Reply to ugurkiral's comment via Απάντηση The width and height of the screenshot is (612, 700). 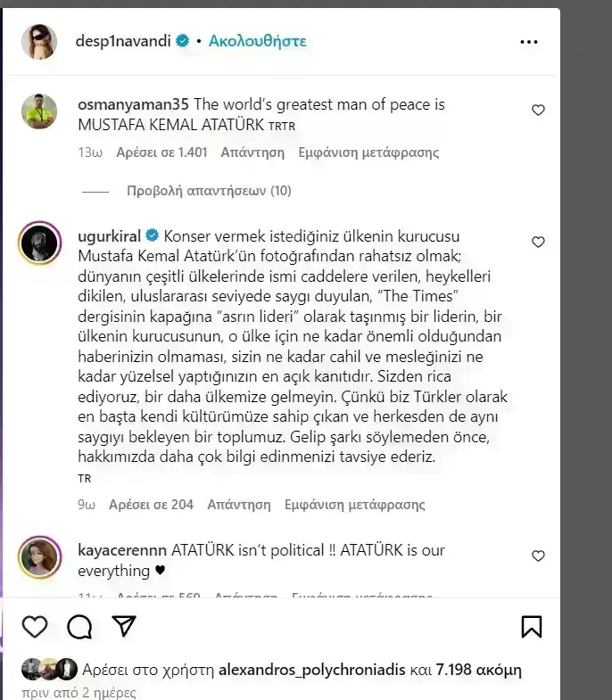pos(239,505)
